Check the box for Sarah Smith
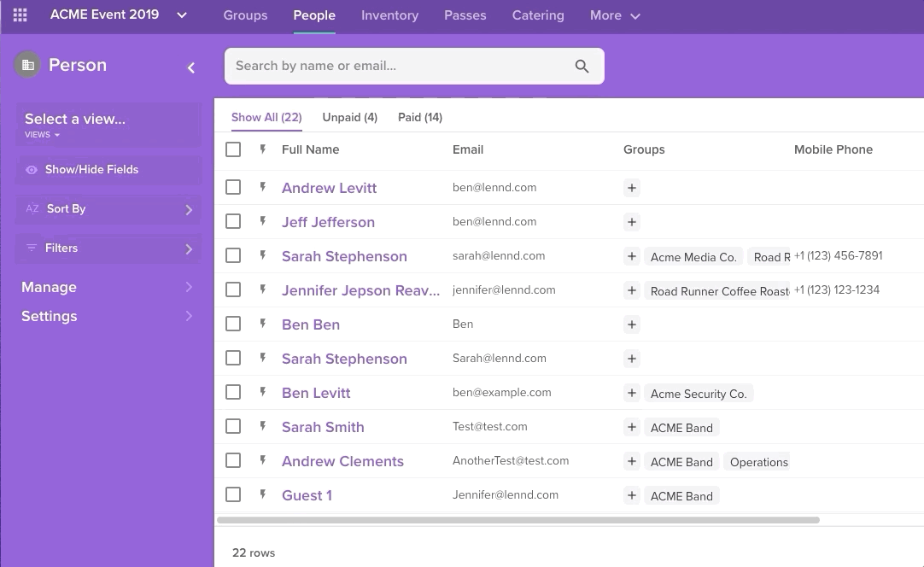Image resolution: width=924 pixels, height=567 pixels. pos(233,426)
